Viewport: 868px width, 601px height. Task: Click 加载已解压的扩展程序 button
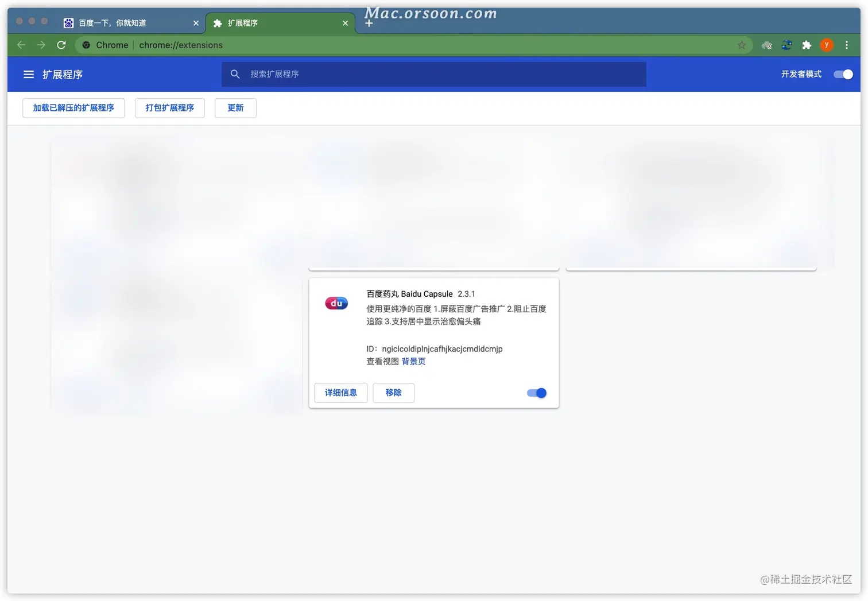pyautogui.click(x=73, y=108)
